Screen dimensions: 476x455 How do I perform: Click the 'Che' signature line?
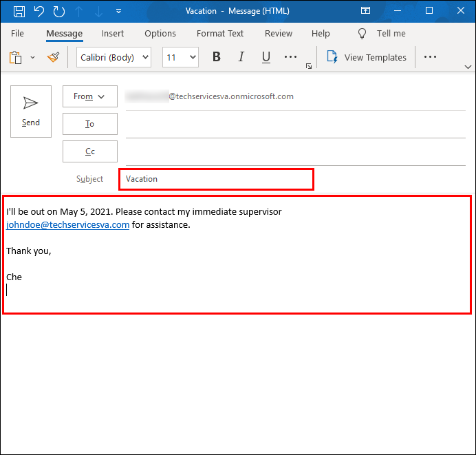14,277
